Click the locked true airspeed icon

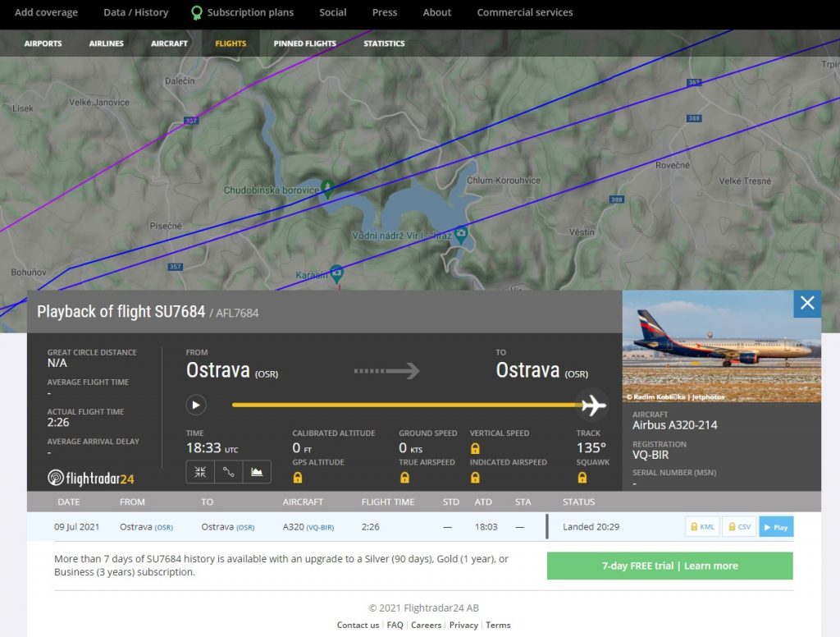404,478
